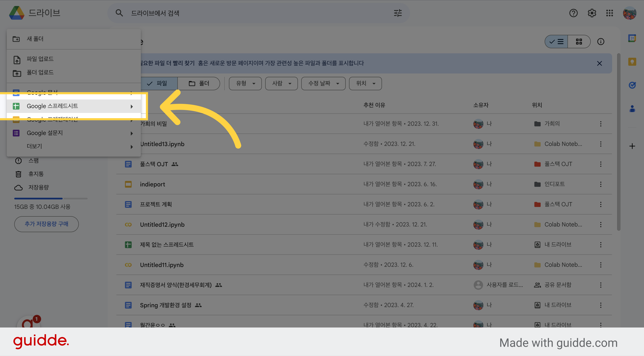Image resolution: width=644 pixels, height=356 pixels.
Task: Focus the 드라이브에서 검색 search field
Action: coord(258,13)
